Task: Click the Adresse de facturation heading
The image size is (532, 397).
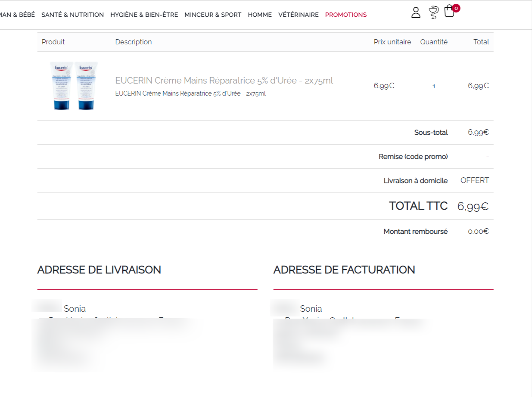Action: click(344, 270)
